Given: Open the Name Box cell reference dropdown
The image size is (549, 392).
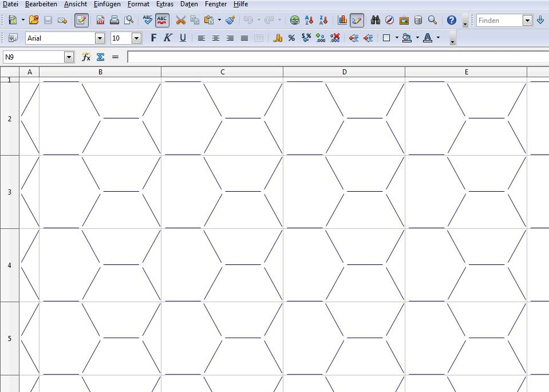Looking at the screenshot, I should click(69, 57).
